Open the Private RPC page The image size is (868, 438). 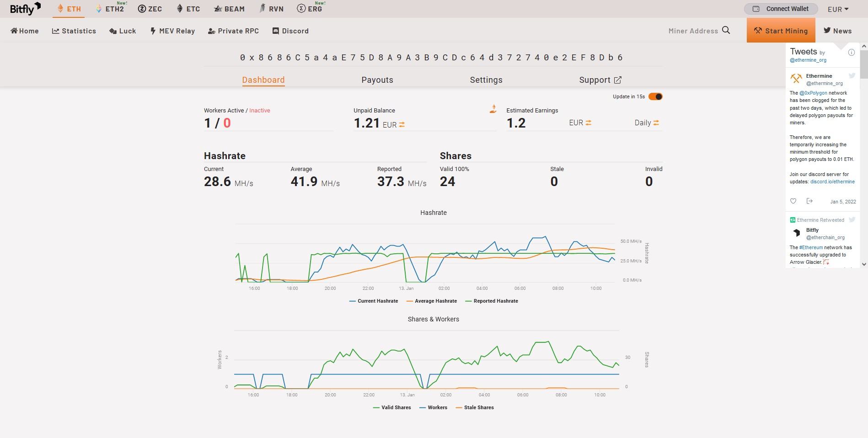(x=233, y=31)
